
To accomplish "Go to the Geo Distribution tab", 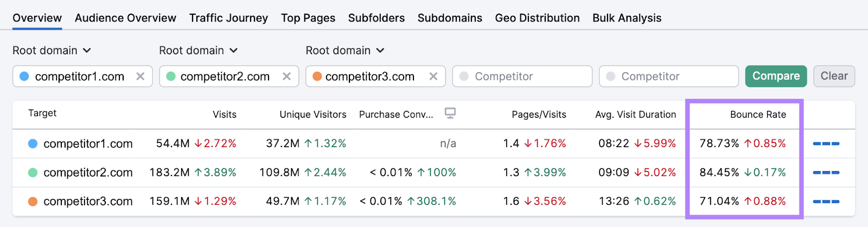I will point(537,18).
